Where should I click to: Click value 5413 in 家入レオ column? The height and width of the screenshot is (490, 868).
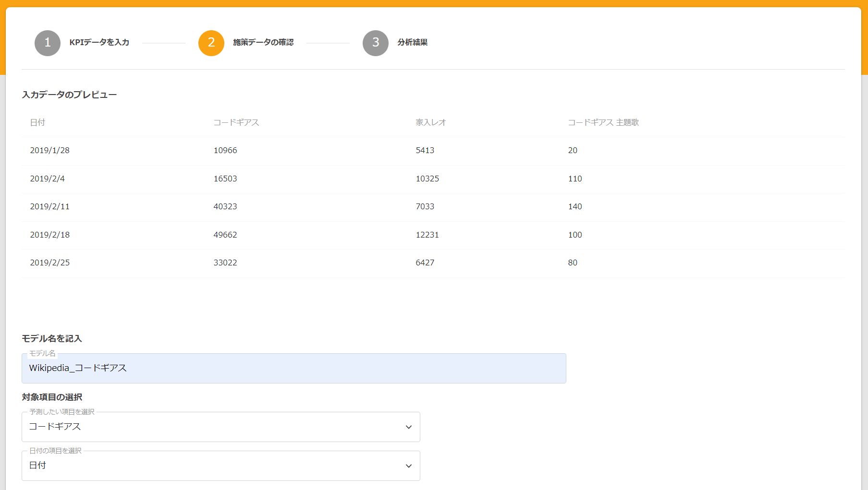pyautogui.click(x=425, y=150)
